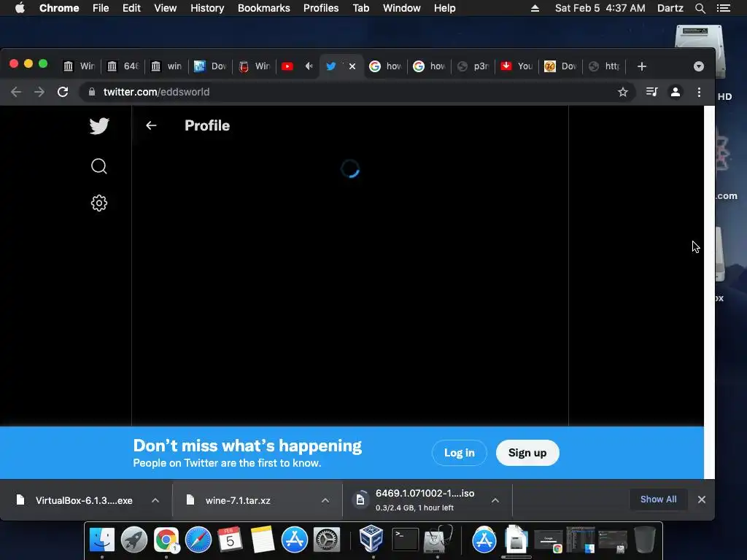Image resolution: width=747 pixels, height=560 pixels.
Task: Open the History menu
Action: pyautogui.click(x=207, y=8)
